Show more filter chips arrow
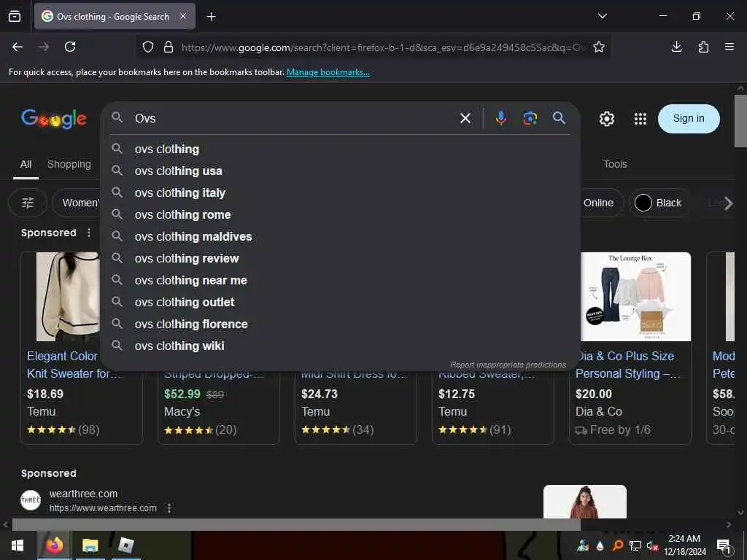Viewport: 747px width, 560px height. [728, 203]
